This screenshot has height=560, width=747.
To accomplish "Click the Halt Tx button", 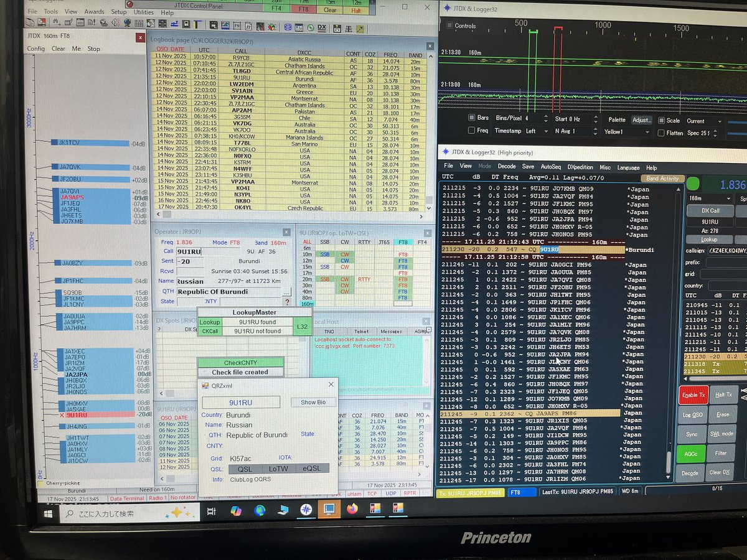I will [724, 394].
